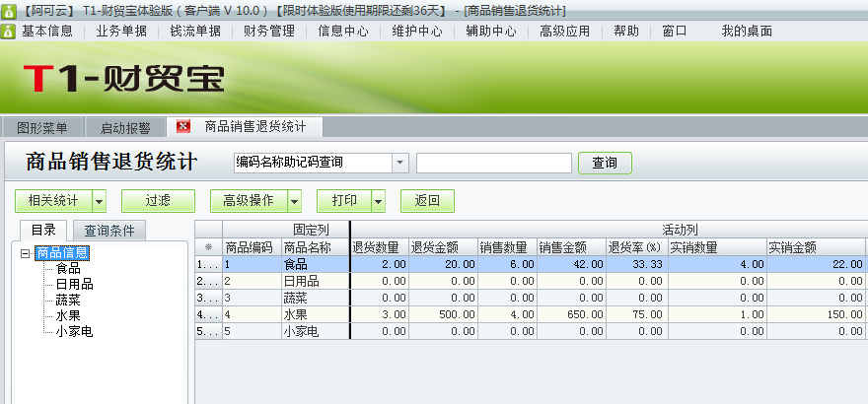Select the 蔬菜 name cell in table

(316, 298)
